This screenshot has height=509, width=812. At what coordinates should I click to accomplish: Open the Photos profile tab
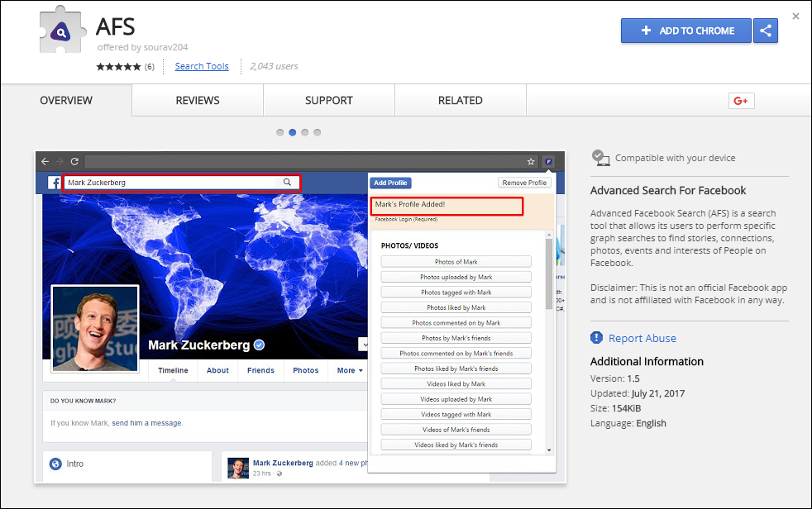[306, 370]
